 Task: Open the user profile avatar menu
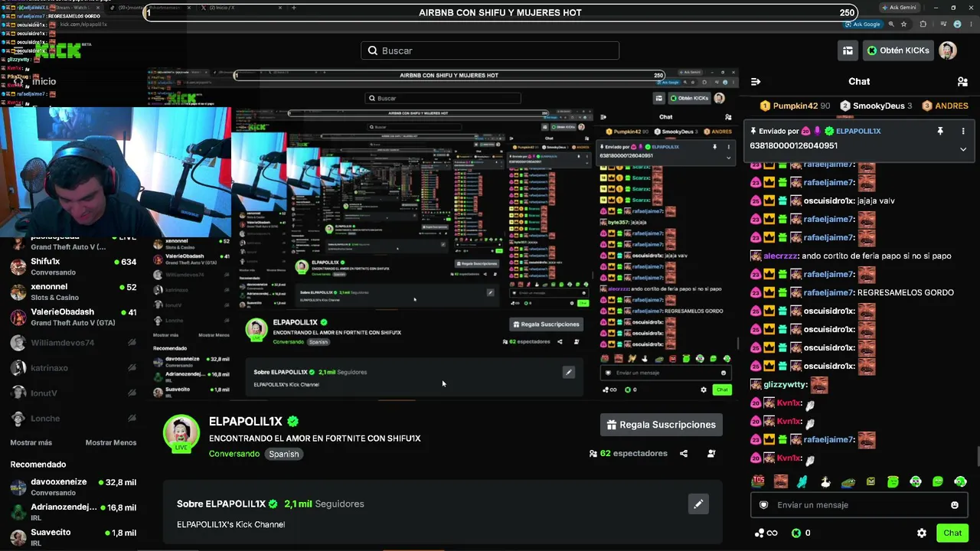click(948, 51)
